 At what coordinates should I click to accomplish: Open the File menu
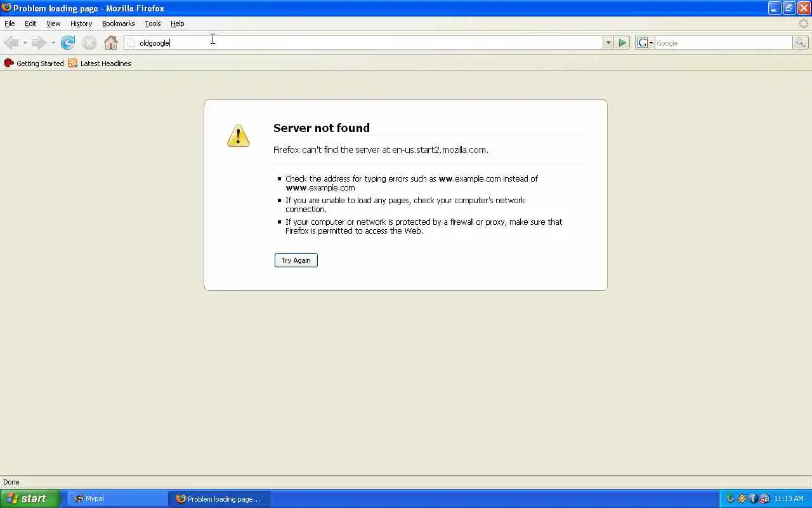(x=10, y=23)
